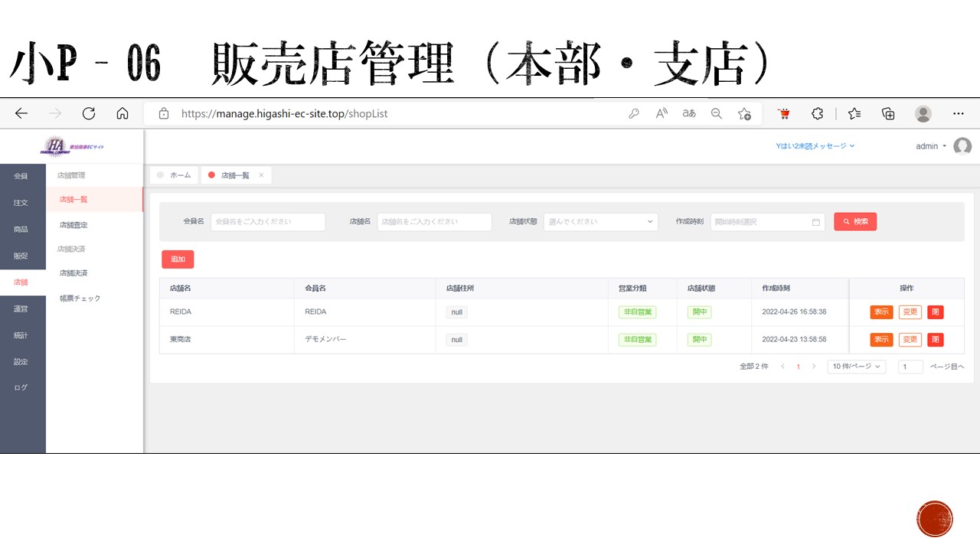Open the favorites list icon

[854, 113]
